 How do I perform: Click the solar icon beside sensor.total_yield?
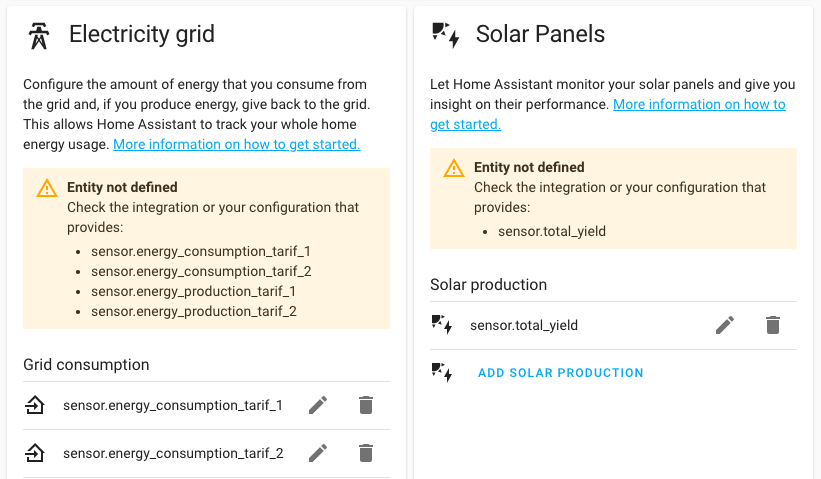coord(442,325)
